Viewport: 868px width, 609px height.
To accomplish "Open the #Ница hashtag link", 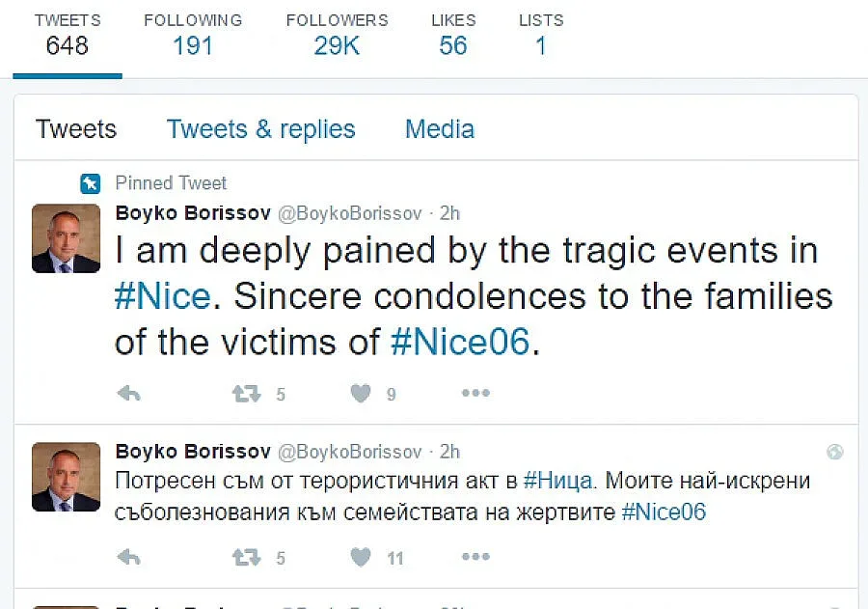I will point(560,480).
